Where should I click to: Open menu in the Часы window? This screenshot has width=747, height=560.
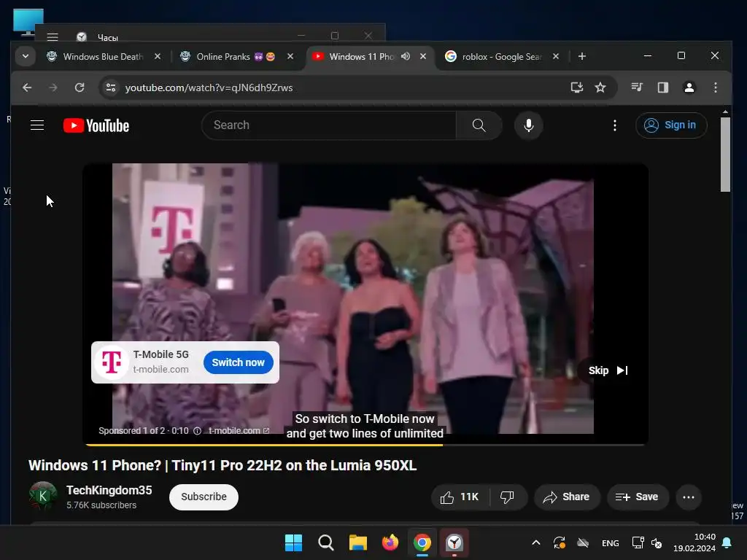pyautogui.click(x=53, y=37)
